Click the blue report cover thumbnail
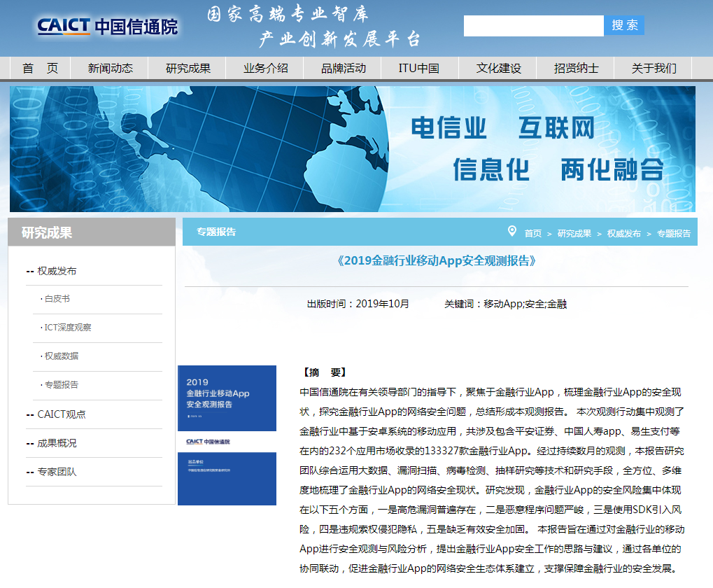The height and width of the screenshot is (588, 713). tap(227, 435)
